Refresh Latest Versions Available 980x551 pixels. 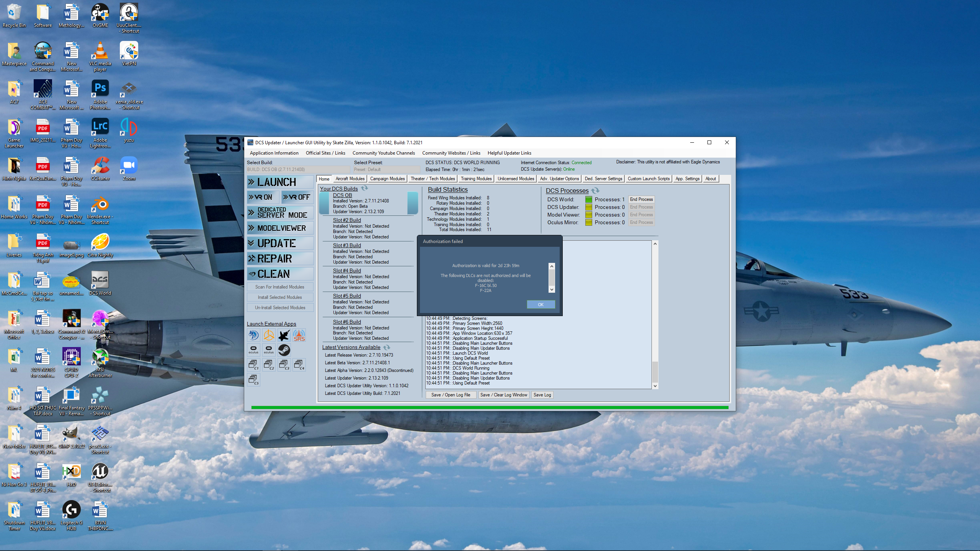pos(387,347)
